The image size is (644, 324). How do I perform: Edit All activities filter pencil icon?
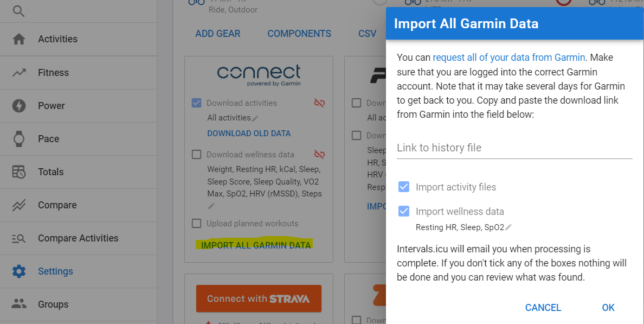pos(255,118)
